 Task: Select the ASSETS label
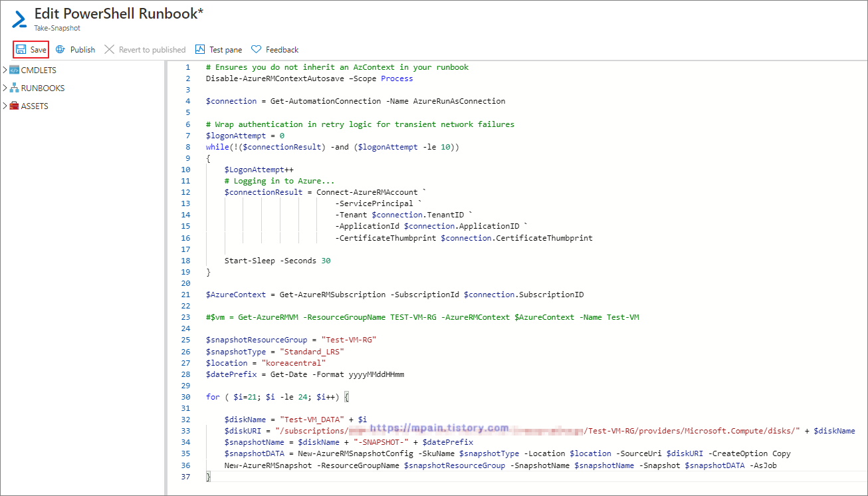pos(35,106)
